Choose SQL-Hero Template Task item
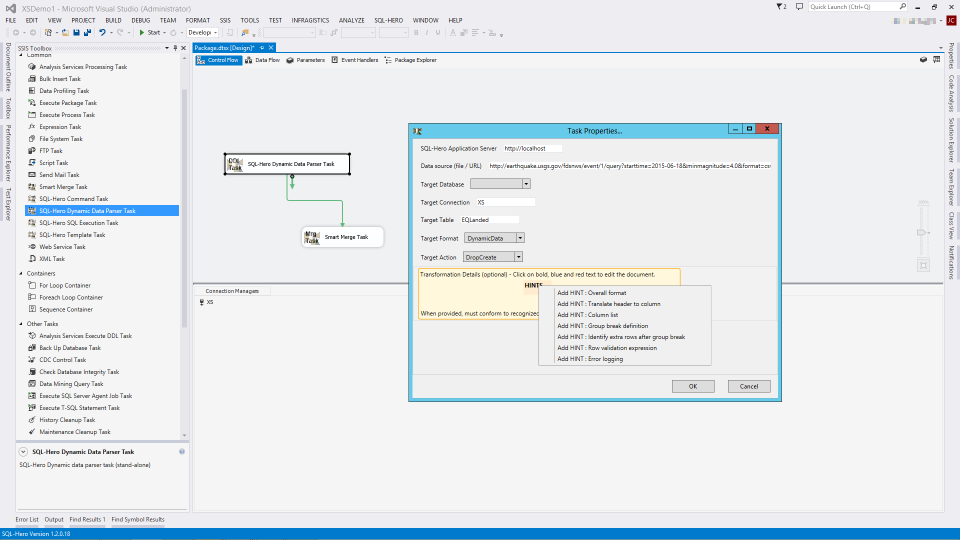 (x=72, y=235)
